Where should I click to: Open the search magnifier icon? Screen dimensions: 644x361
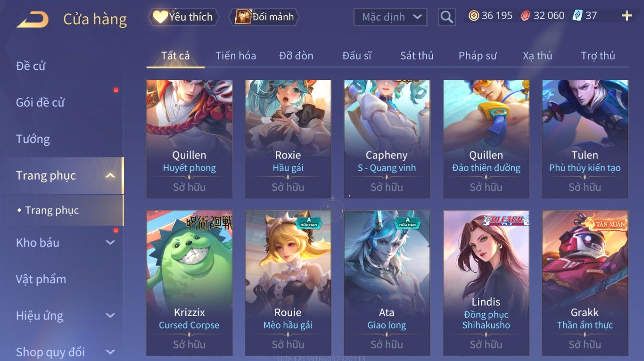pyautogui.click(x=447, y=17)
